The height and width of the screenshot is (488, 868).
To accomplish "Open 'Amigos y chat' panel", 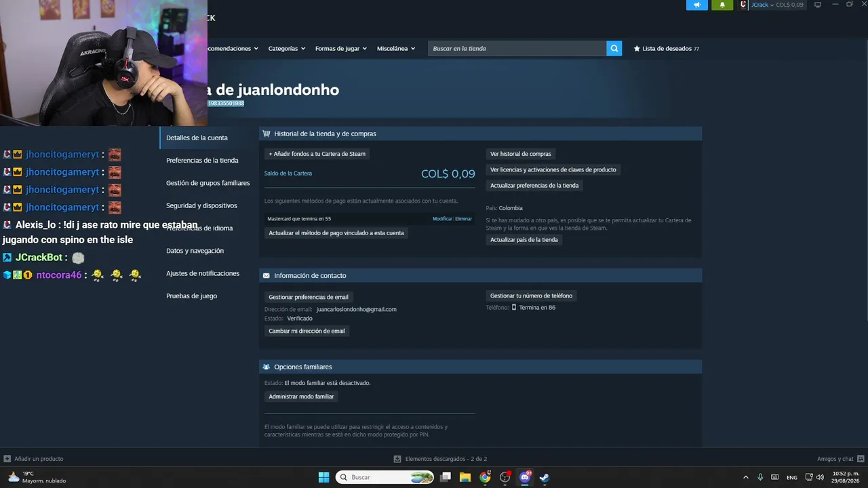I will [x=840, y=459].
